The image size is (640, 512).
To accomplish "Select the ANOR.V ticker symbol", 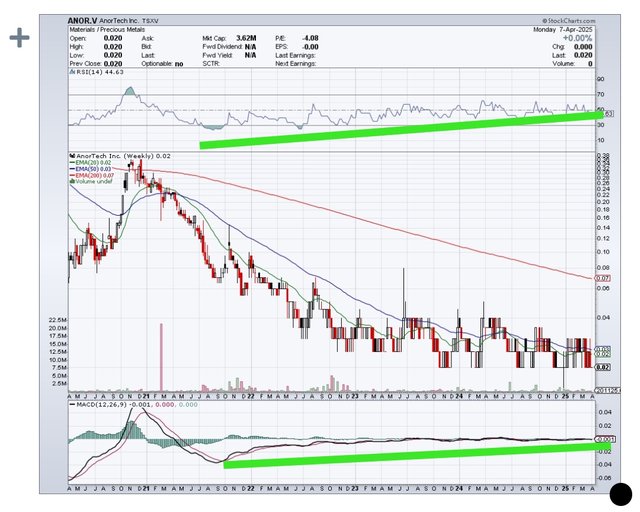I will (82, 20).
